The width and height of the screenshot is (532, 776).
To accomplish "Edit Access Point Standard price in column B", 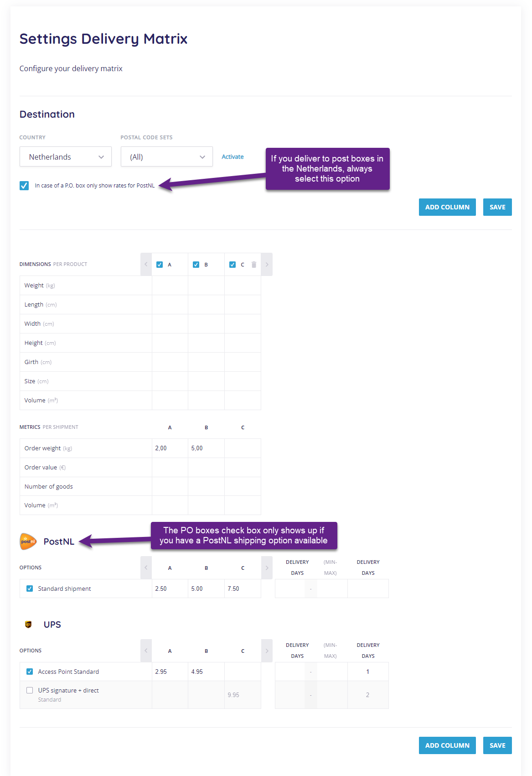I will tap(207, 672).
